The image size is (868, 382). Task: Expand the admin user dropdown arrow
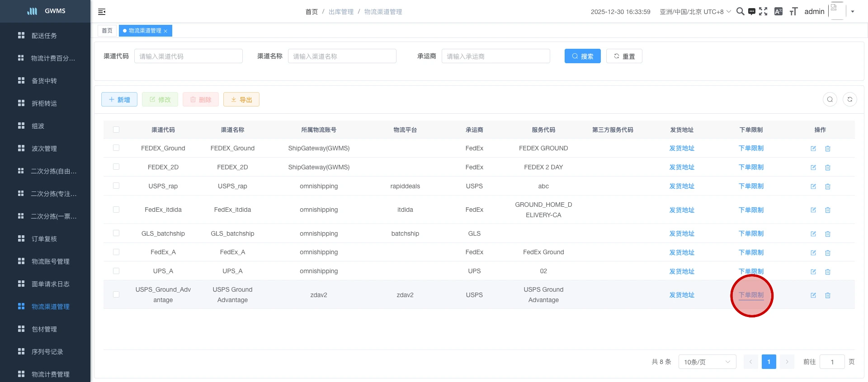(x=853, y=12)
